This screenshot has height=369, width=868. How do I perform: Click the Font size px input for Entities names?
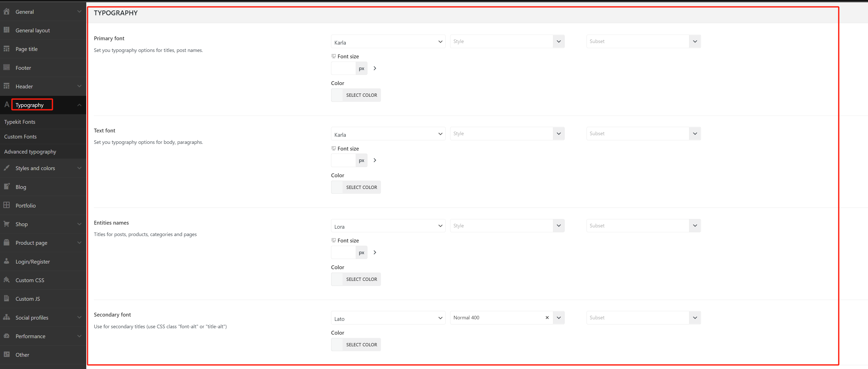[x=343, y=252]
